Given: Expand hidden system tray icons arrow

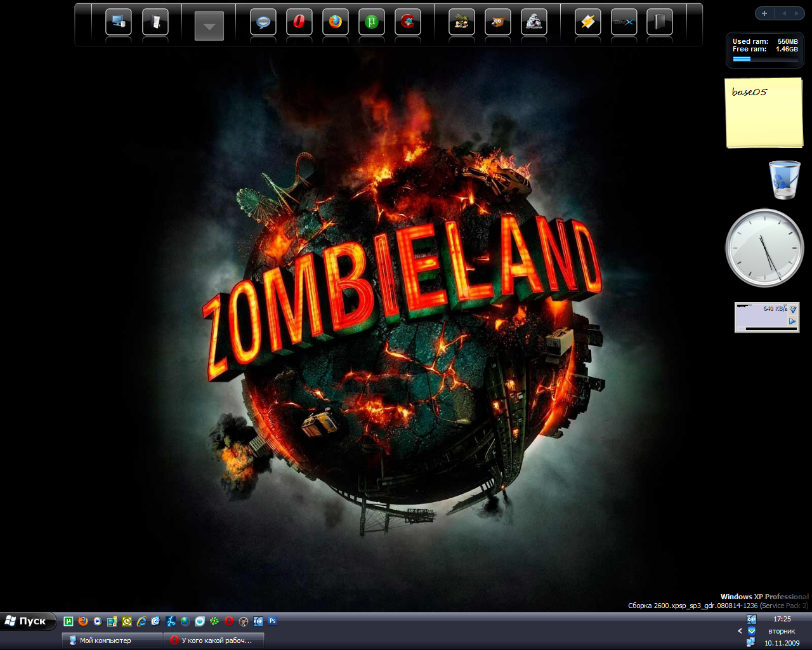Looking at the screenshot, I should coord(740,631).
